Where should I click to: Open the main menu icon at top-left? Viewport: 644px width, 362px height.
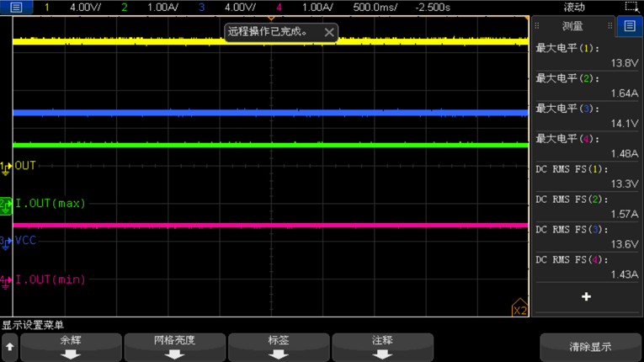click(x=16, y=7)
